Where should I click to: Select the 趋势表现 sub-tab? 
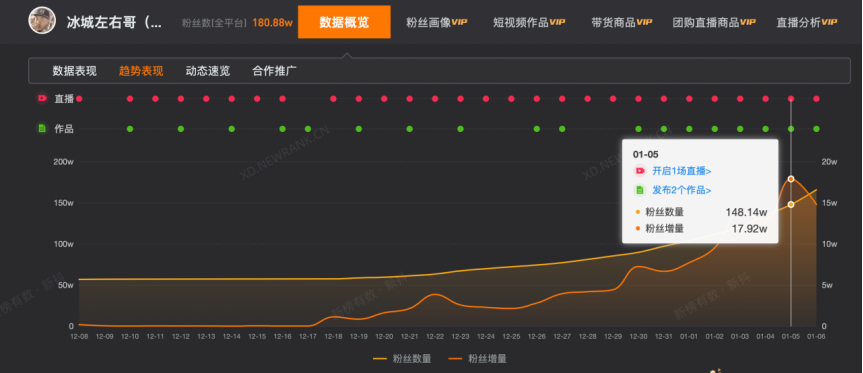click(141, 71)
